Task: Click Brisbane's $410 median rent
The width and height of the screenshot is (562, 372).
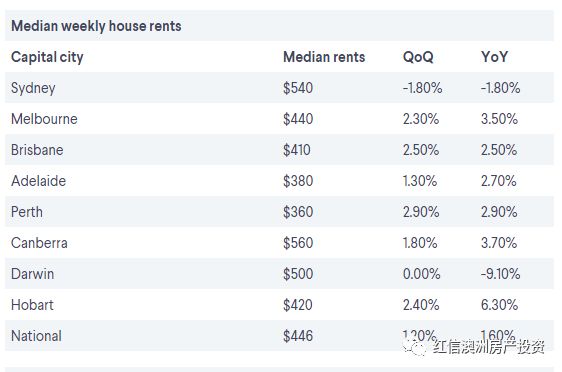Action: [x=296, y=150]
